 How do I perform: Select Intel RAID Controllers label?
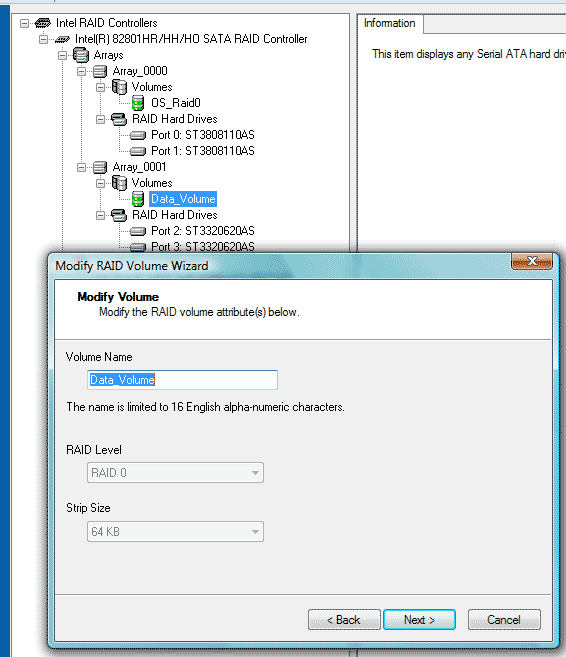click(x=106, y=23)
